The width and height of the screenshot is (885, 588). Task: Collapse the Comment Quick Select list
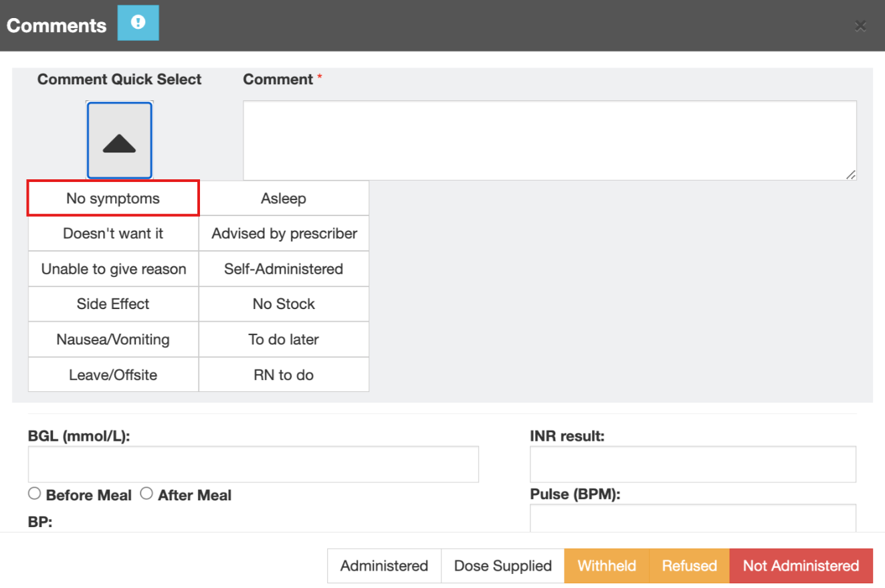pos(119,140)
